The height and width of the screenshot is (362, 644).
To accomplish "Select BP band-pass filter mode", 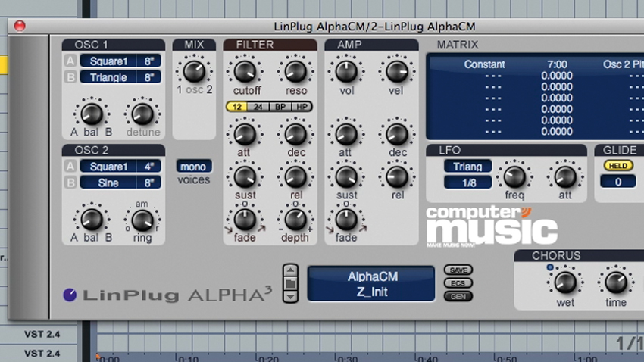I will pos(280,107).
